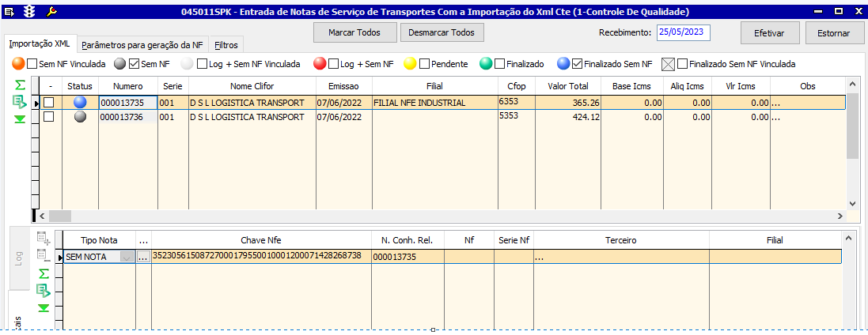Viewport: 868px width, 335px height.
Task: Click the list menu icon in title bar
Action: [10, 12]
